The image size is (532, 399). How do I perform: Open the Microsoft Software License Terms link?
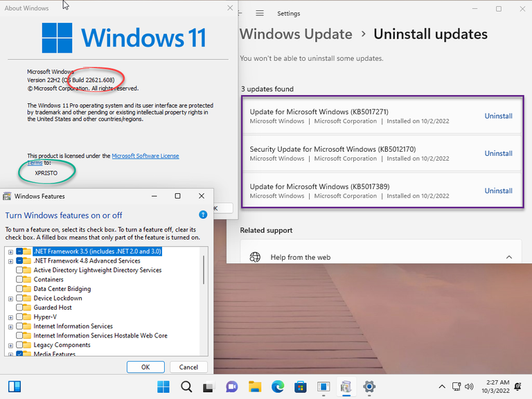[x=145, y=156]
